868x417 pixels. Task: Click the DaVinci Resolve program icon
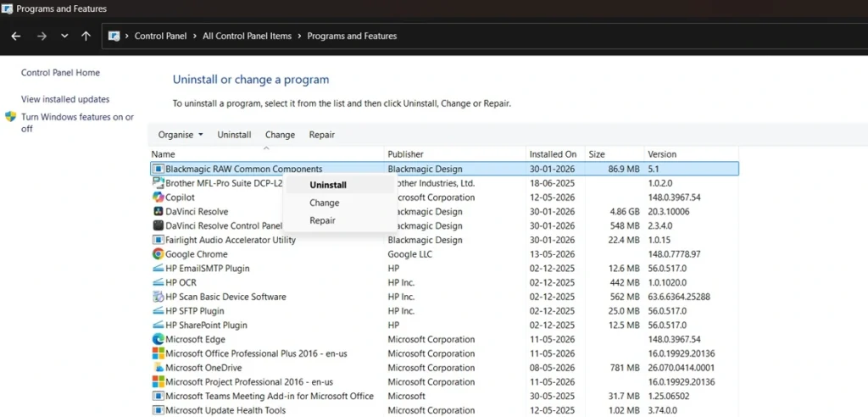[159, 212]
